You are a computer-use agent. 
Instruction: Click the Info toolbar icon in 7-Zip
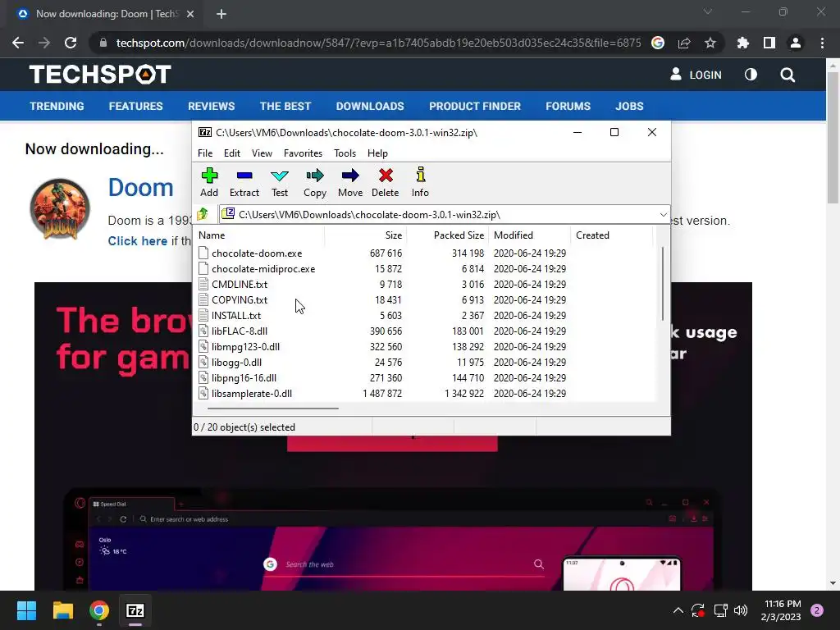point(421,176)
